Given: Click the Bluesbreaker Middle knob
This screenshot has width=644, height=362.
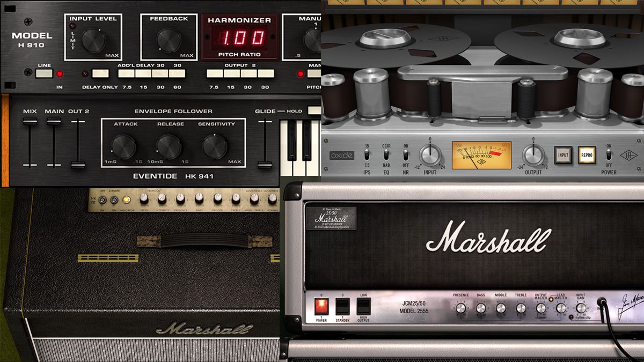Looking at the screenshot, I should click(x=218, y=199).
